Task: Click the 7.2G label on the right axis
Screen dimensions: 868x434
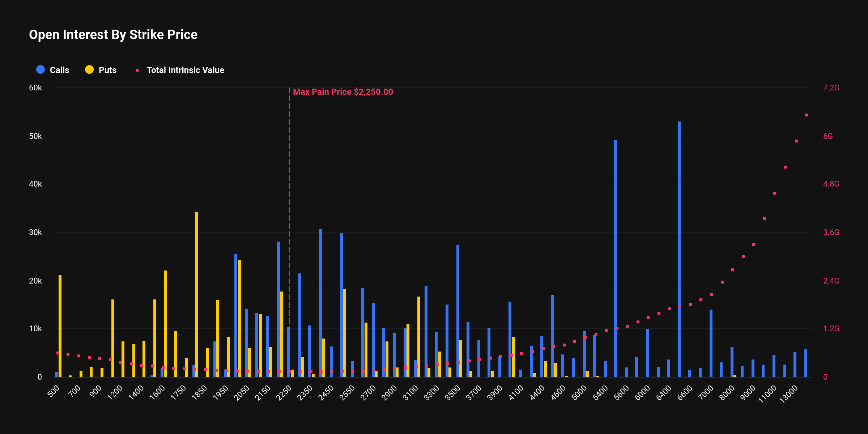Action: [x=831, y=87]
